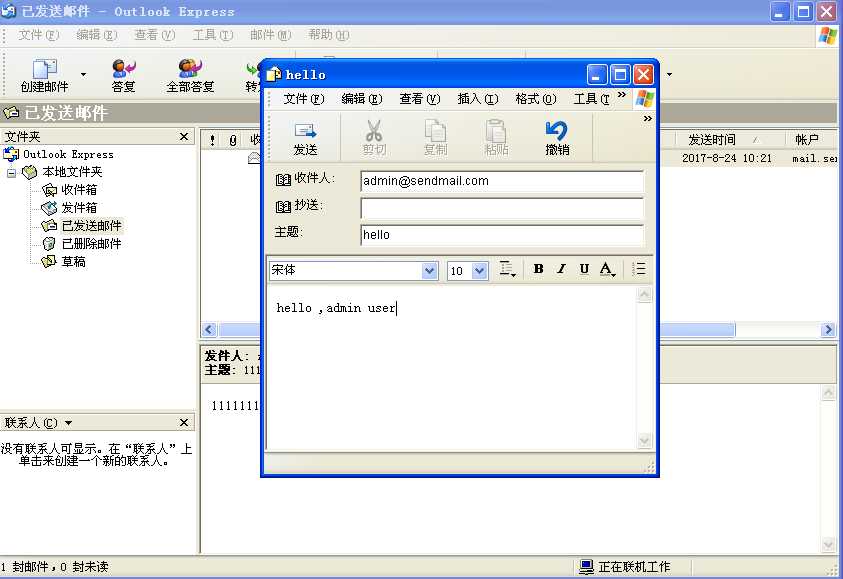Click the Send (发送) button in hello window
The width and height of the screenshot is (843, 579).
pos(305,138)
